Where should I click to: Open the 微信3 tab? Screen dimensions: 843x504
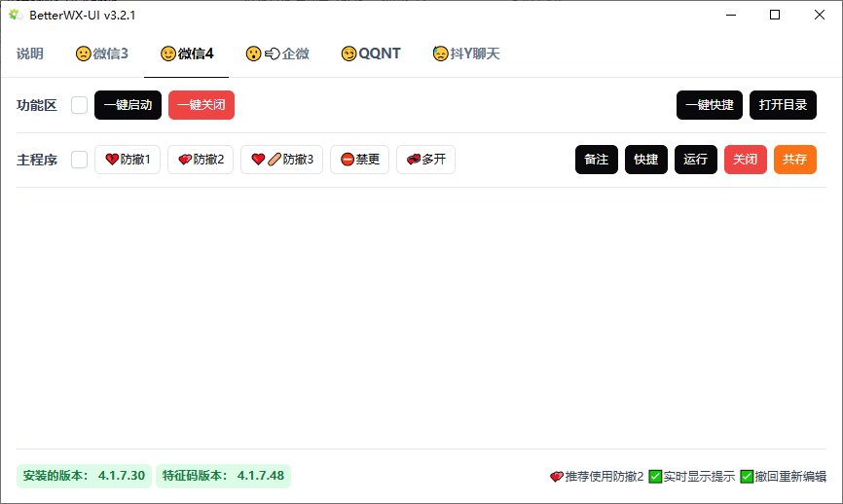tap(102, 54)
